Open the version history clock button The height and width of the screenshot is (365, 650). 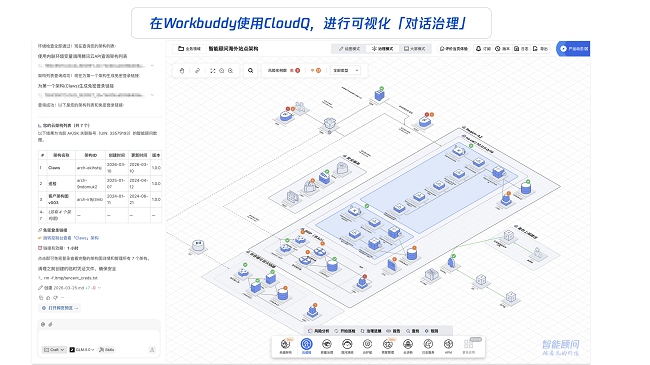pyautogui.click(x=502, y=49)
